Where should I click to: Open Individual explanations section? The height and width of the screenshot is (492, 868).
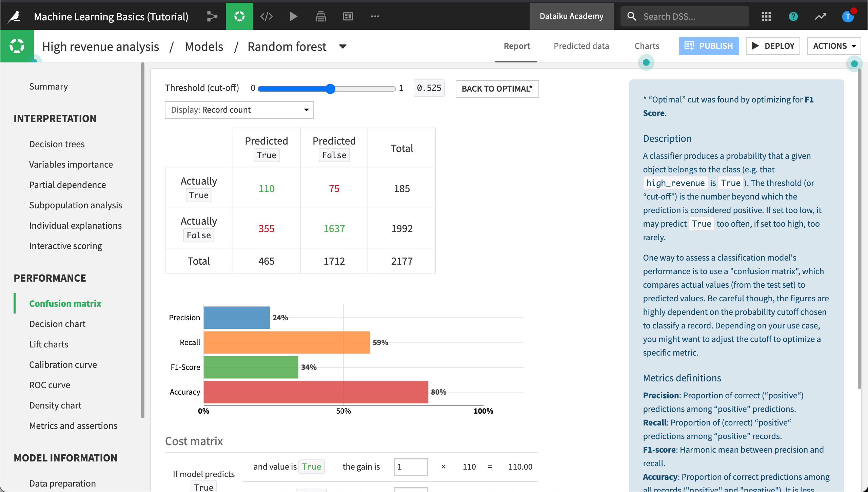75,226
